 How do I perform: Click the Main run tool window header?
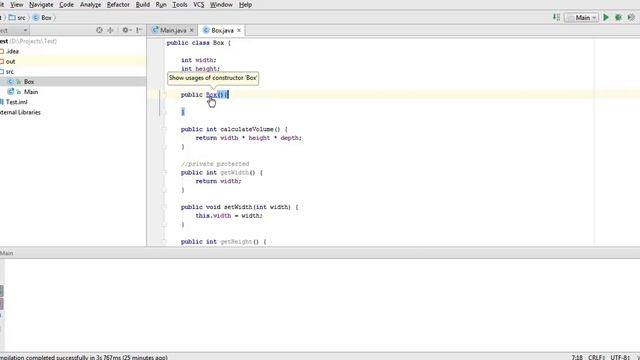point(7,253)
